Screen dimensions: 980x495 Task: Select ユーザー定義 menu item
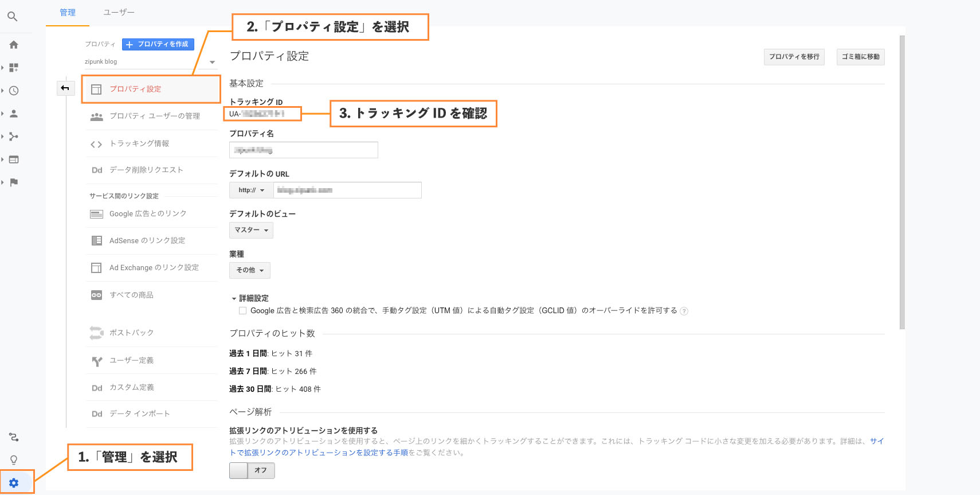pos(151,361)
